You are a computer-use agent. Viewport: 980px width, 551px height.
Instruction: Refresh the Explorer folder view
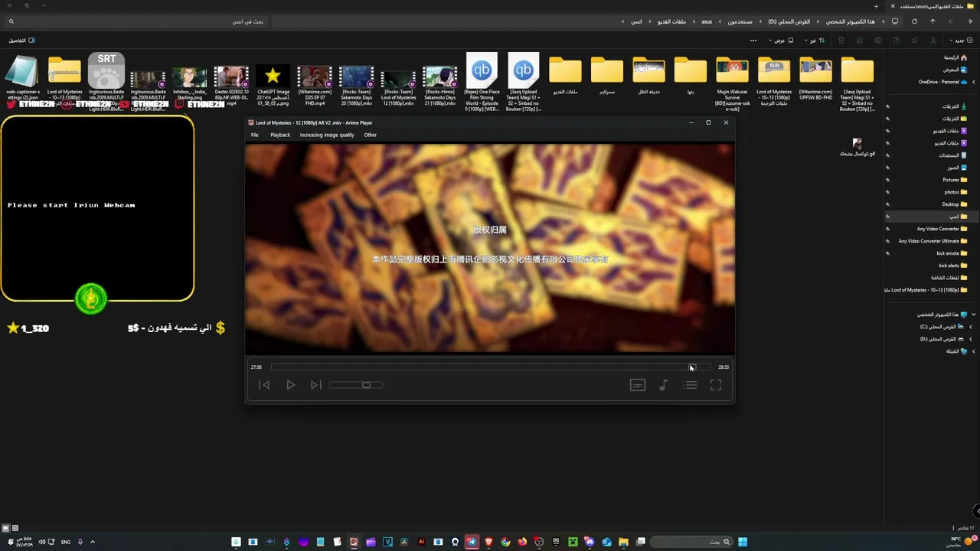click(x=914, y=21)
